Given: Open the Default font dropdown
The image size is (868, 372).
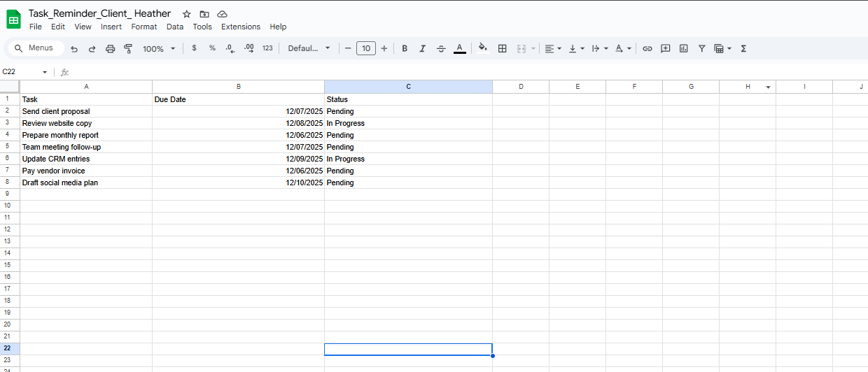Looking at the screenshot, I should [309, 48].
